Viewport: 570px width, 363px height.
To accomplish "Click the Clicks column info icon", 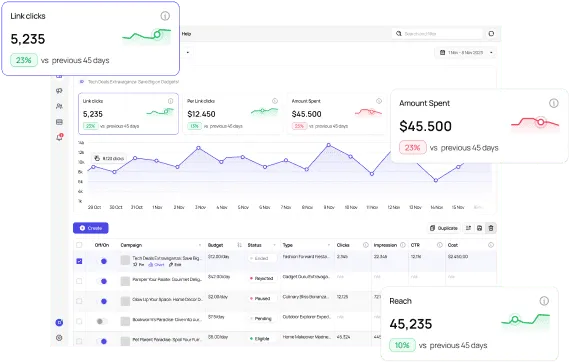I will 366,245.
